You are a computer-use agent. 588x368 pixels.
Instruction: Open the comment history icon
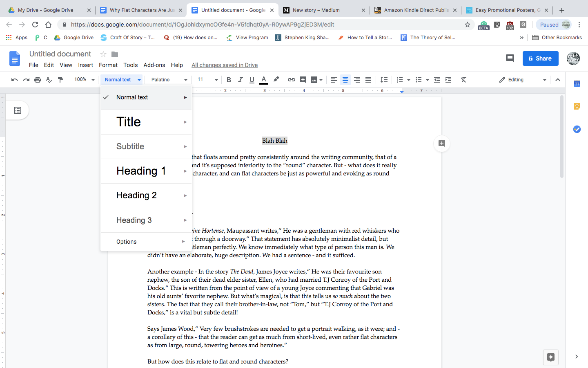click(510, 58)
